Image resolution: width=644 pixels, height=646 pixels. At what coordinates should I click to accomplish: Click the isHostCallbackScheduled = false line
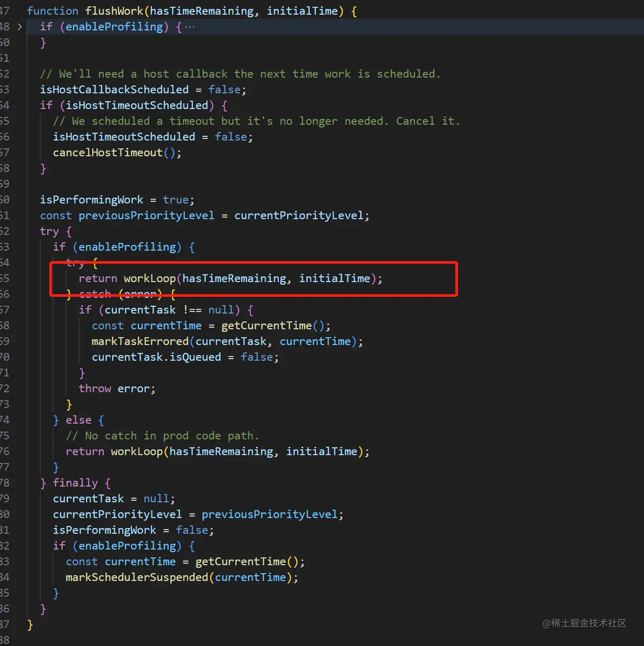[143, 90]
